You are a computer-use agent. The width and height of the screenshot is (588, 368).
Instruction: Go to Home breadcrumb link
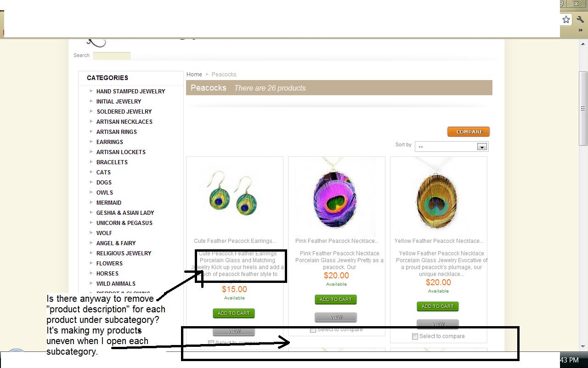(x=194, y=74)
